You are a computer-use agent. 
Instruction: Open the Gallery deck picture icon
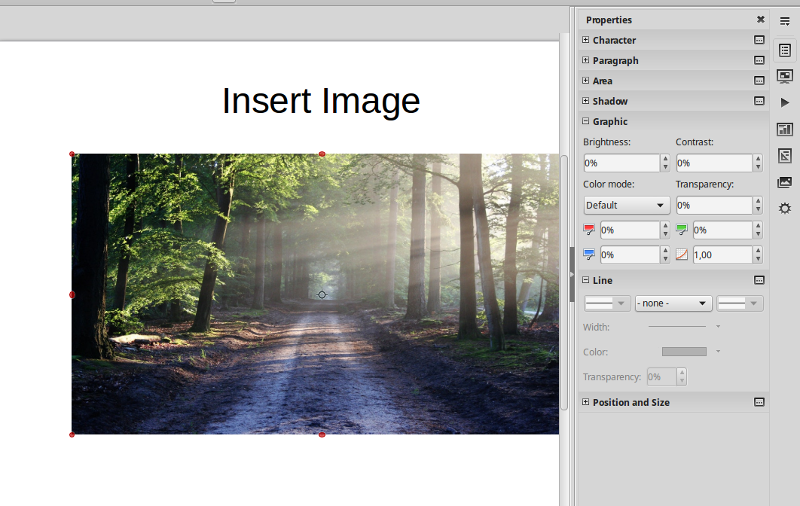[785, 182]
